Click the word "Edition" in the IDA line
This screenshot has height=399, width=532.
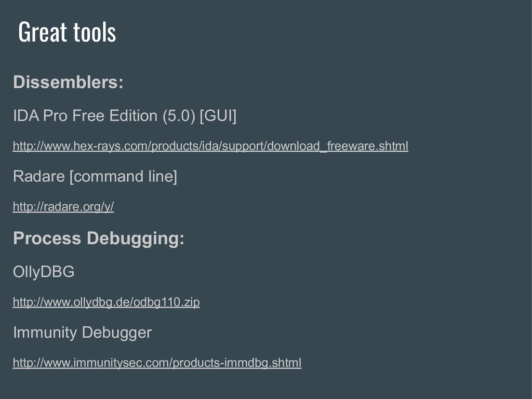tap(133, 116)
